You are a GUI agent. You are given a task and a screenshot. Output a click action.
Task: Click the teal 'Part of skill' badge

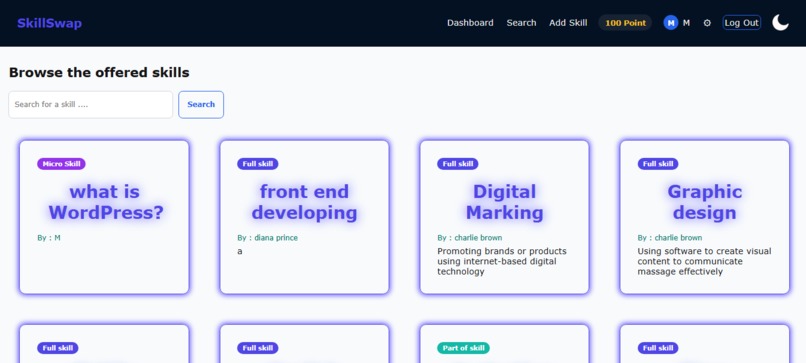point(464,348)
